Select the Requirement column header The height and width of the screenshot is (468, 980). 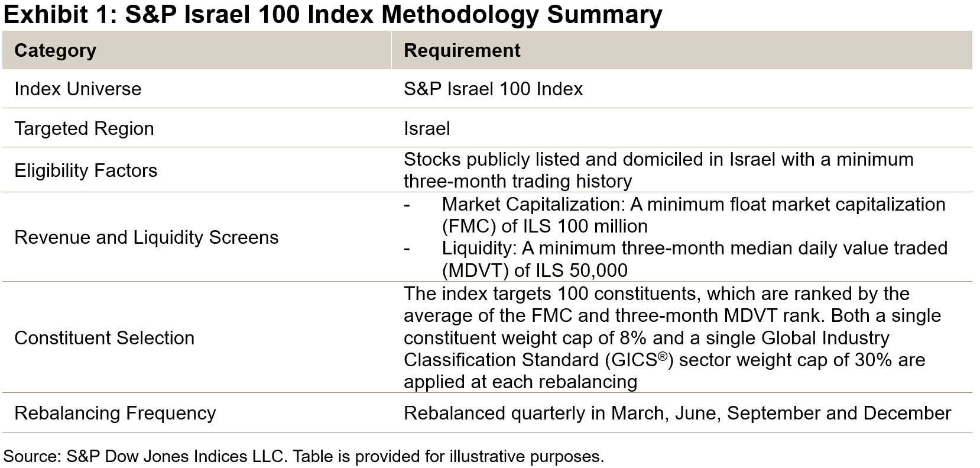click(x=462, y=50)
